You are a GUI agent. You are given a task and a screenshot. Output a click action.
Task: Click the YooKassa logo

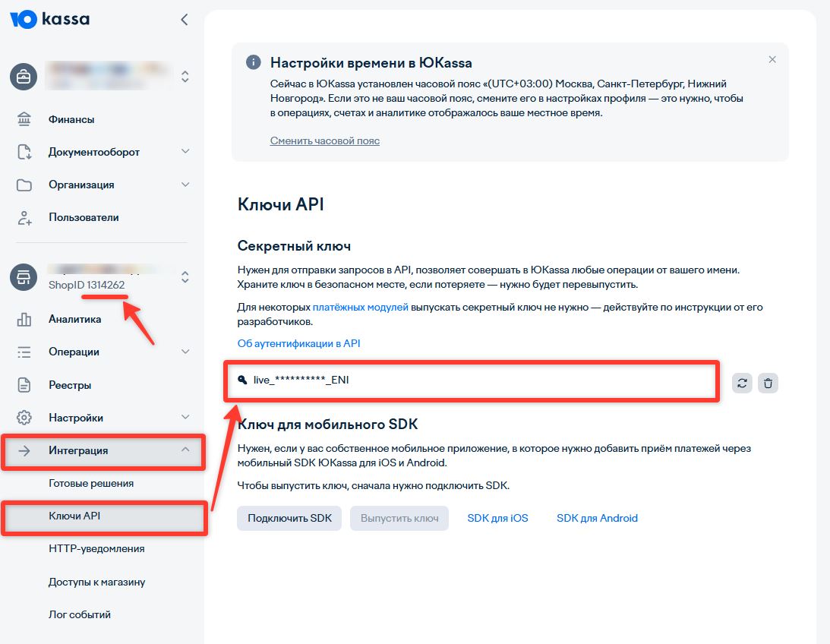click(x=50, y=20)
